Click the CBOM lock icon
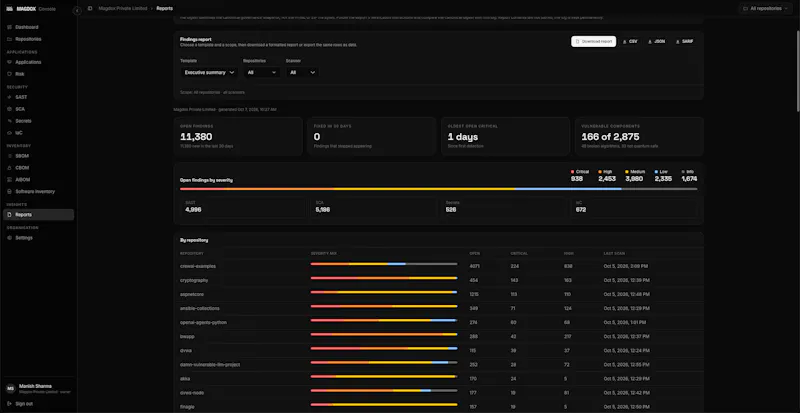 (10, 168)
